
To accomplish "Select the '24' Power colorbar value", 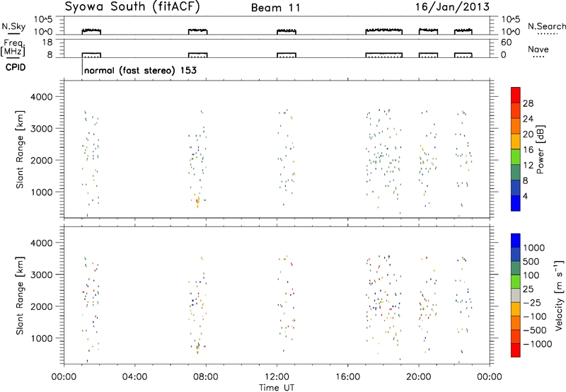I will tap(528, 119).
